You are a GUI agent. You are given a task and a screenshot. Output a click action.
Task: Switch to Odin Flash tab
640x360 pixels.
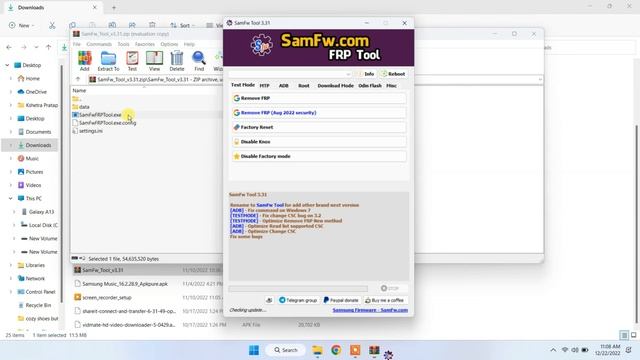click(370, 86)
